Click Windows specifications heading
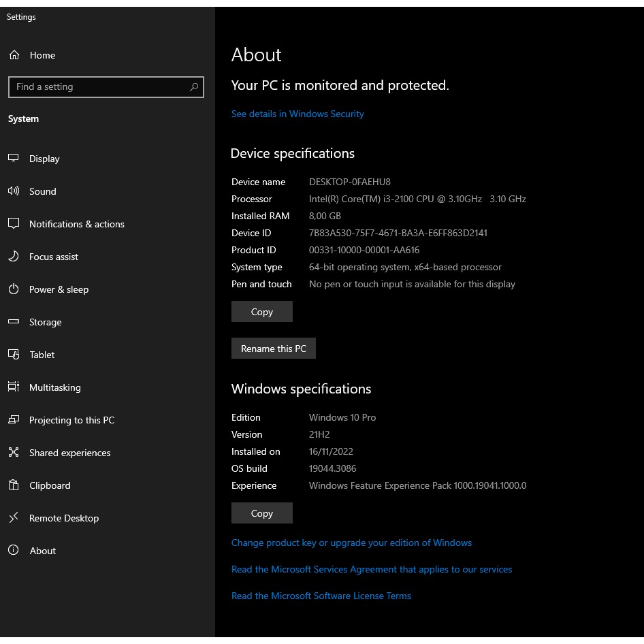644x644 pixels. pyautogui.click(x=301, y=389)
